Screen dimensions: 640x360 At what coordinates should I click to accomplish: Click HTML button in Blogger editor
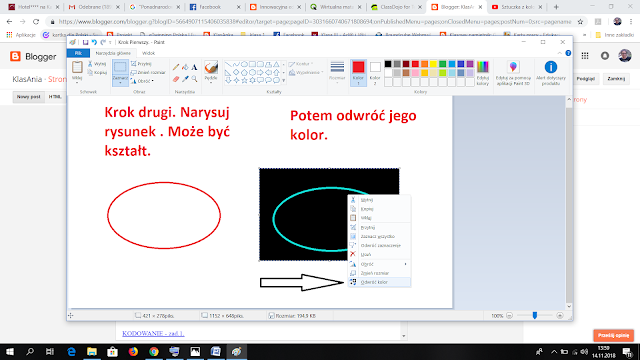[x=55, y=97]
